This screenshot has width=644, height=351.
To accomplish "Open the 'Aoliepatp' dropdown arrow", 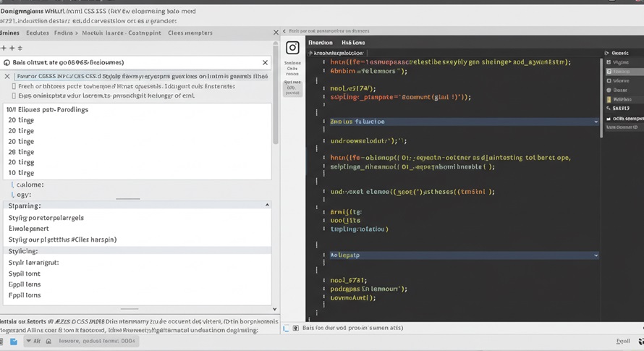I will pos(596,255).
